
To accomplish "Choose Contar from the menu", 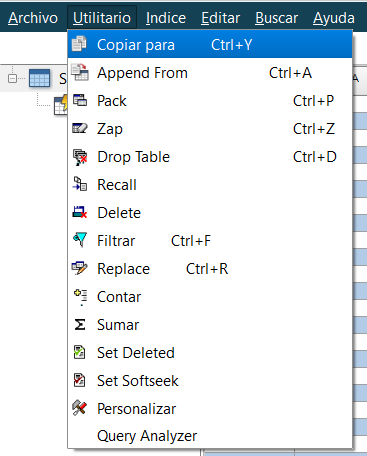I will point(210,297).
